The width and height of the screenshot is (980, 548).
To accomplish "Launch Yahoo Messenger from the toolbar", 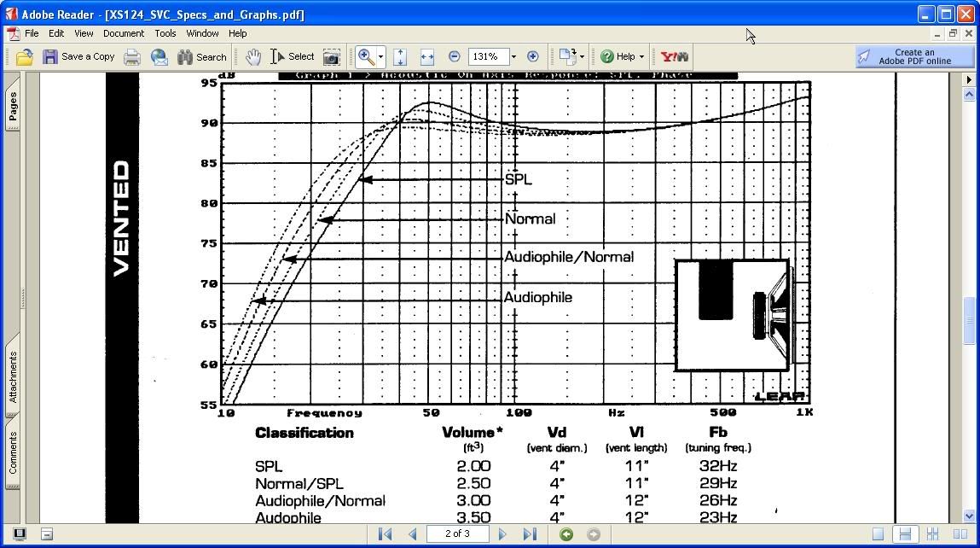I will (x=673, y=56).
